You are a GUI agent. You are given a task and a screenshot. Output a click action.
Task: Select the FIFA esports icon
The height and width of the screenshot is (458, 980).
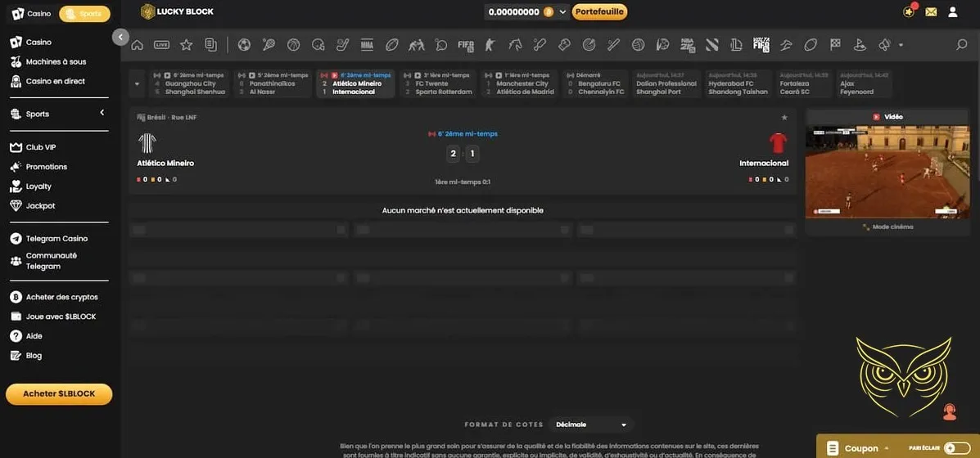pos(466,45)
